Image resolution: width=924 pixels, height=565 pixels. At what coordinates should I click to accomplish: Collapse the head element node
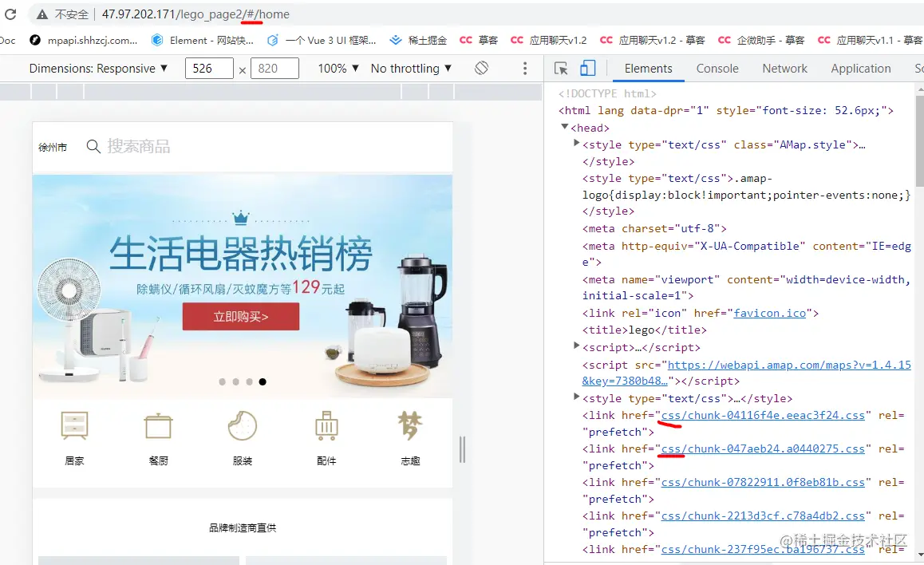tap(565, 127)
